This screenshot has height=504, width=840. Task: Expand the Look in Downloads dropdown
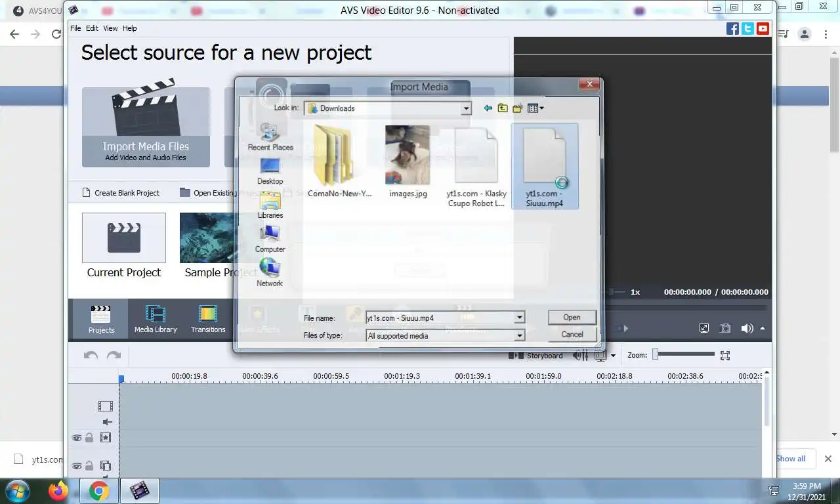point(466,108)
